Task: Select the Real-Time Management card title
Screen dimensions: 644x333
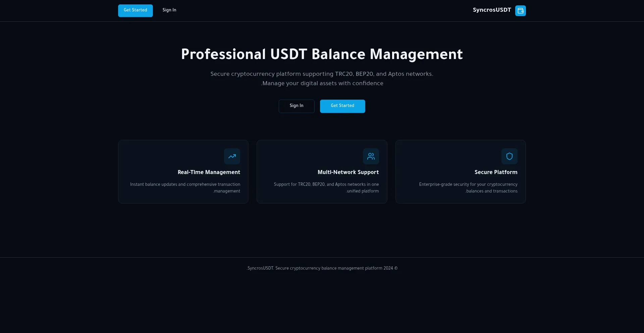Action: (x=209, y=172)
